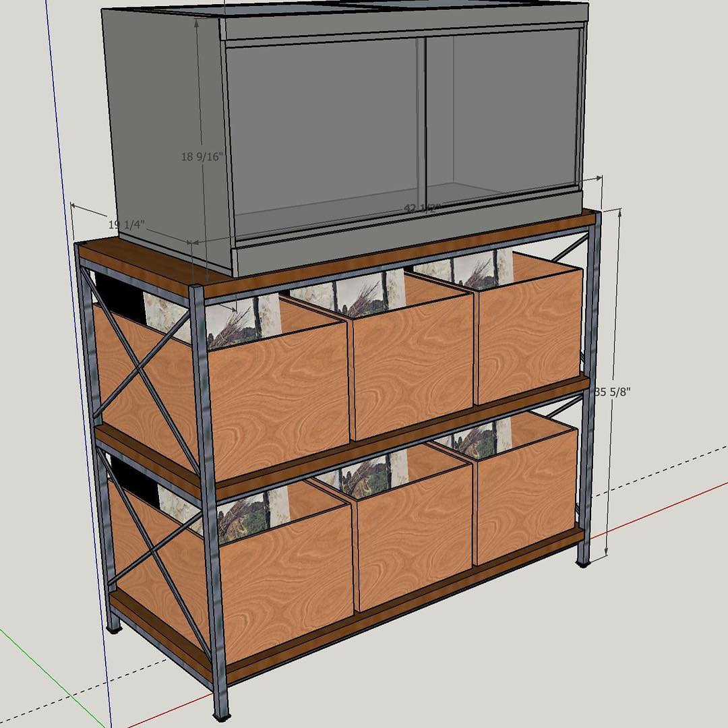This screenshot has width=728, height=728.
Task: Select the front-left metal leg post
Action: (208, 499)
